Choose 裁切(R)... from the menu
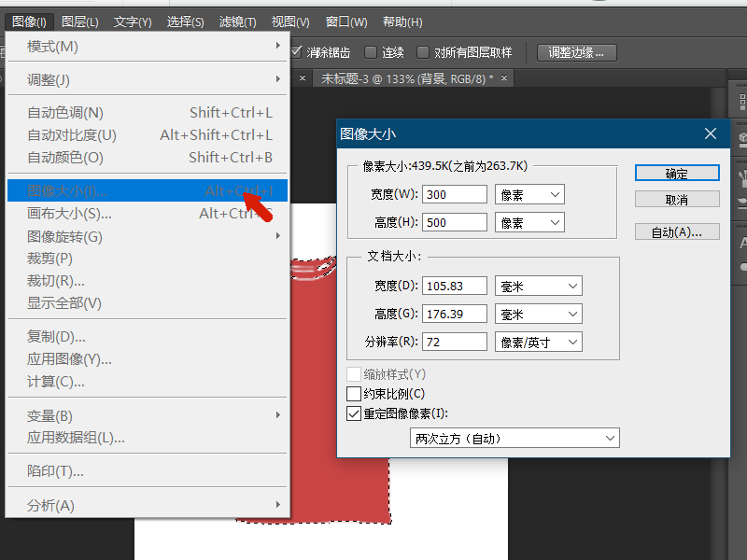 [148, 281]
